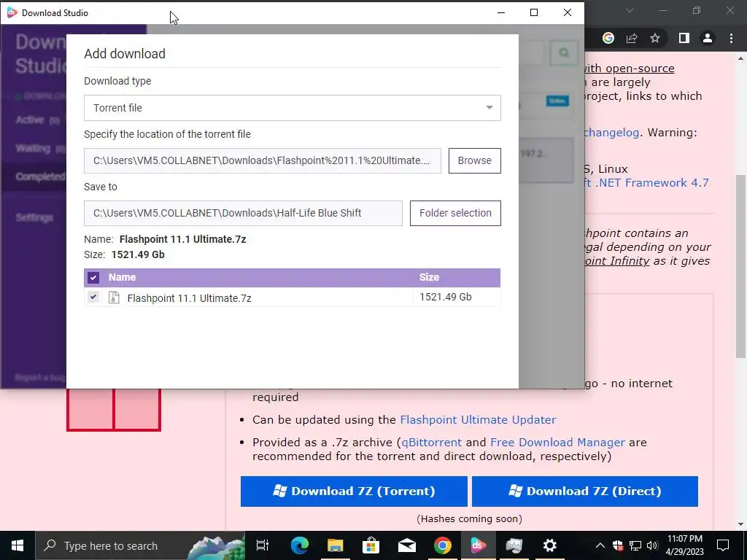The width and height of the screenshot is (747, 560).
Task: Edit the Save to path field
Action: click(x=243, y=213)
